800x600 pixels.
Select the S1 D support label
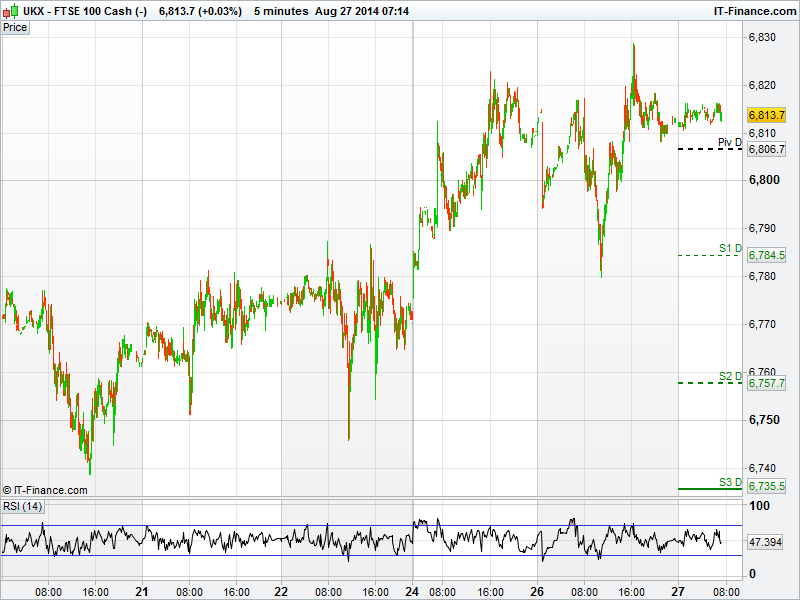point(730,248)
